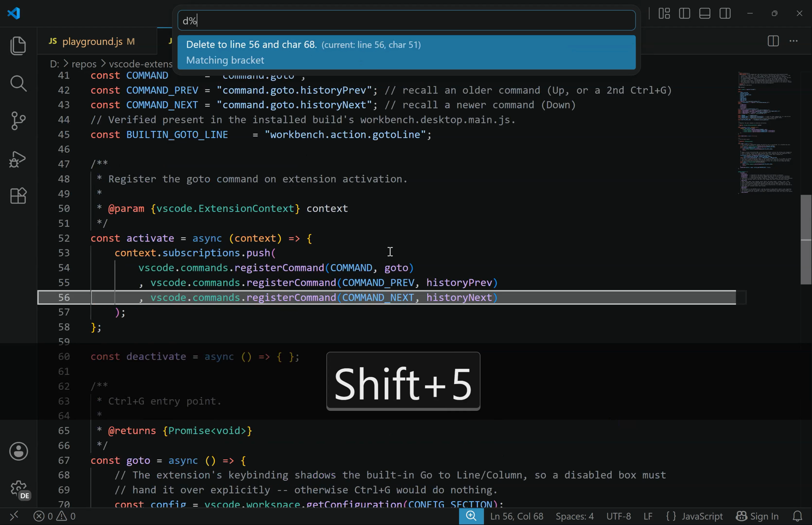Change the LF end of line sequence

(647, 516)
